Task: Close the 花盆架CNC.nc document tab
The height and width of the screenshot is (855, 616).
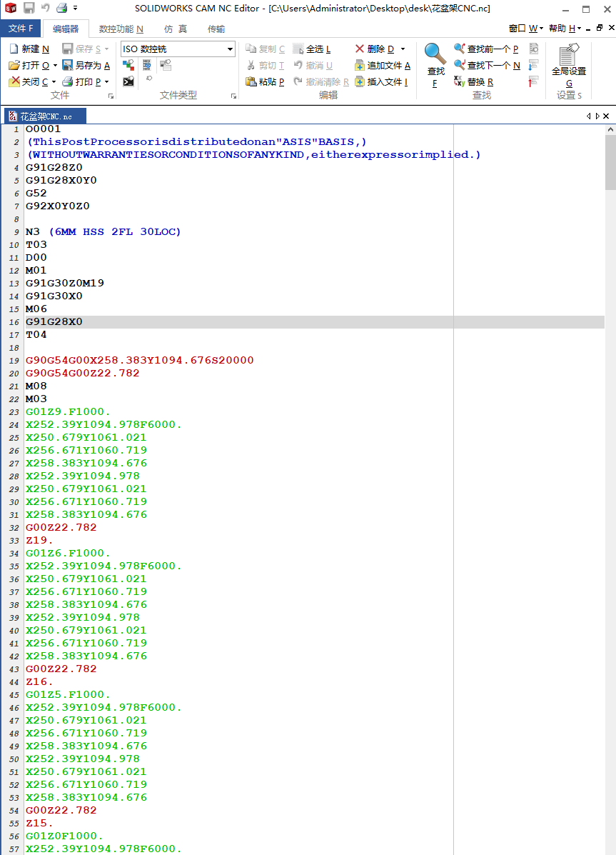Action: click(x=606, y=116)
